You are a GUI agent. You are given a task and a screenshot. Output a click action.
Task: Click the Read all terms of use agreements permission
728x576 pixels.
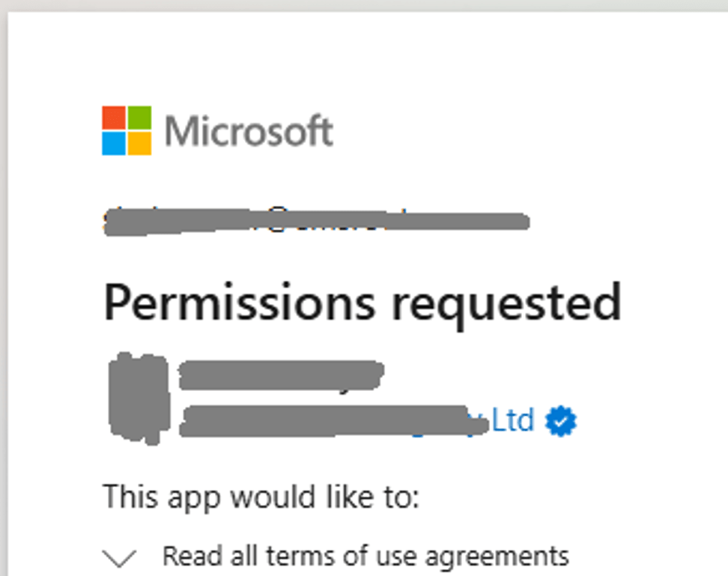(365, 557)
